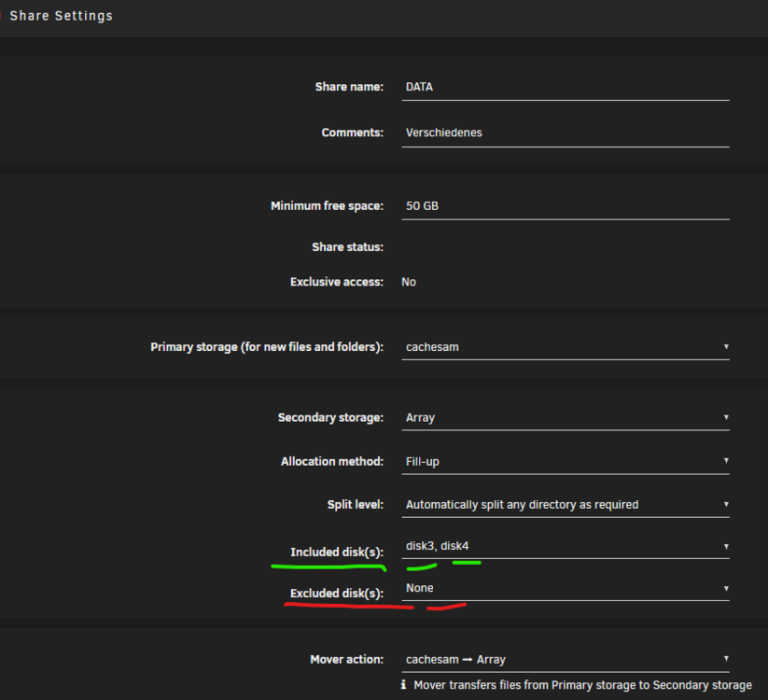The image size is (768, 700).
Task: Open the Primary storage dropdown showing cachesam
Action: coord(566,347)
